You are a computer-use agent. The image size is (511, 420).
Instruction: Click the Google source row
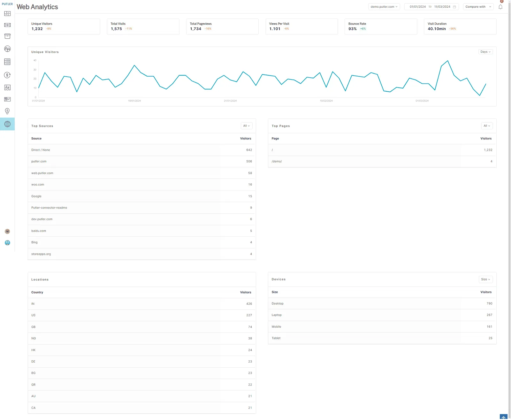(142, 196)
